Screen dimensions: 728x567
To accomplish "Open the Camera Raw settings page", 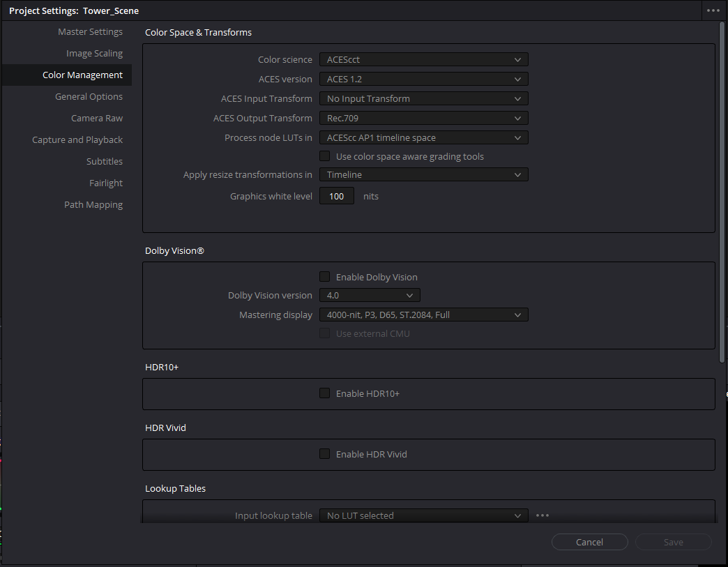I will click(96, 119).
